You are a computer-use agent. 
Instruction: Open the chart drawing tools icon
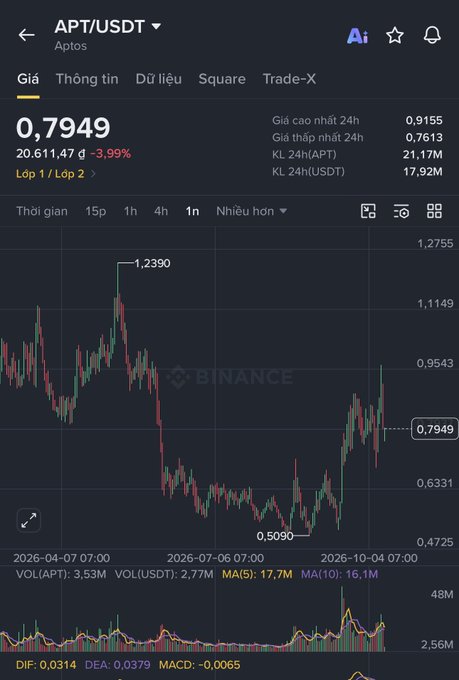pos(368,211)
